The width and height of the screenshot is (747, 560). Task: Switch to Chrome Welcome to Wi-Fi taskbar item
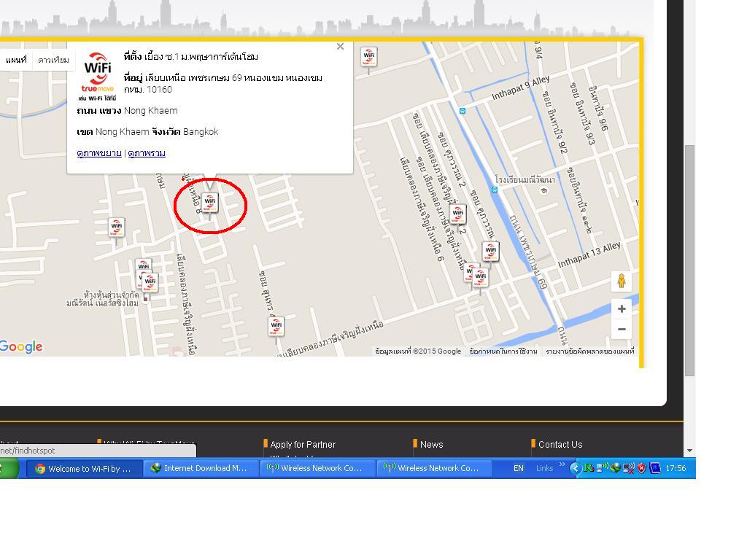coord(84,469)
